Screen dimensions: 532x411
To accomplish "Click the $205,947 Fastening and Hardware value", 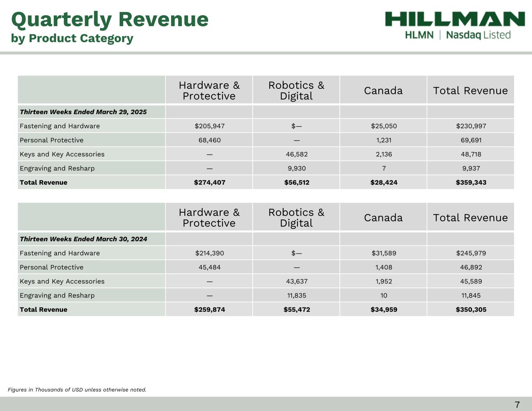I will [x=209, y=126].
